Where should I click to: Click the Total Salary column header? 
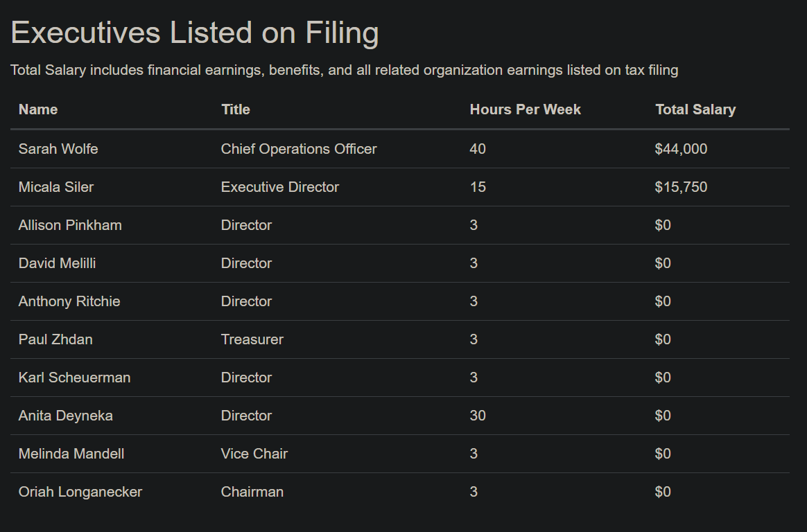(695, 109)
